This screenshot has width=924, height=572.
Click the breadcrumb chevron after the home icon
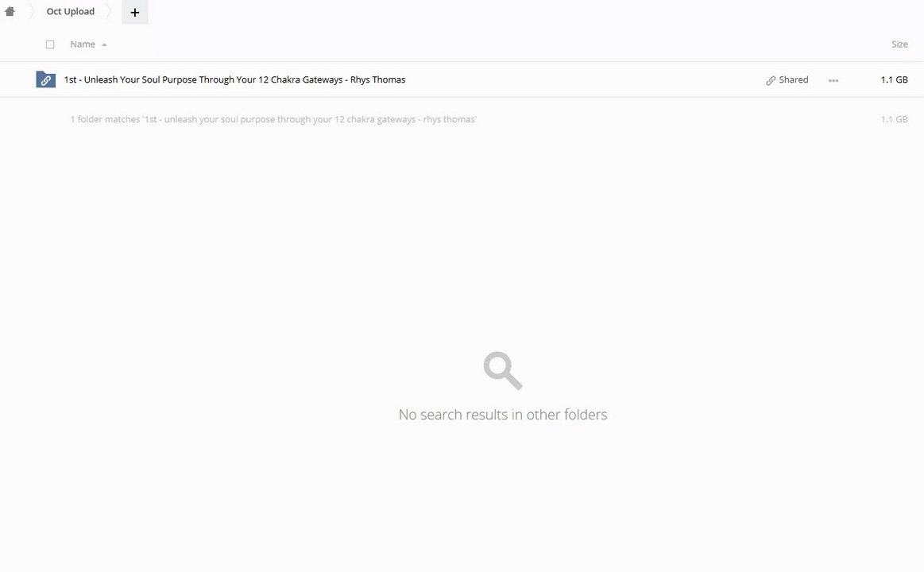click(32, 12)
